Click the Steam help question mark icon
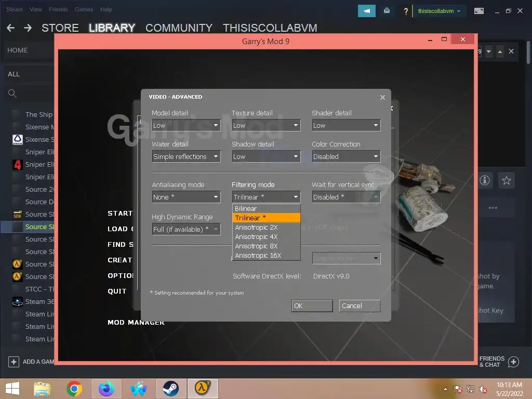 pyautogui.click(x=405, y=11)
